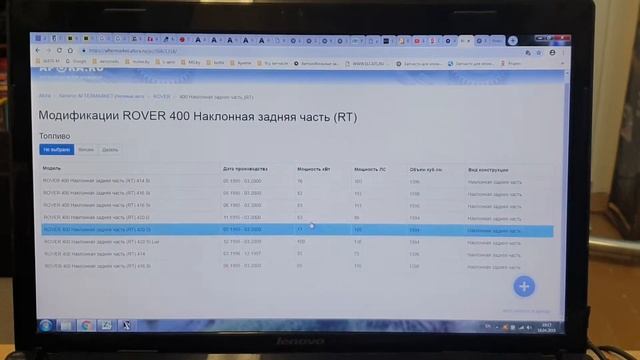Viewport: 640px width, 360px height.
Task: Open the Chrome profile avatar icon
Action: pos(552,53)
